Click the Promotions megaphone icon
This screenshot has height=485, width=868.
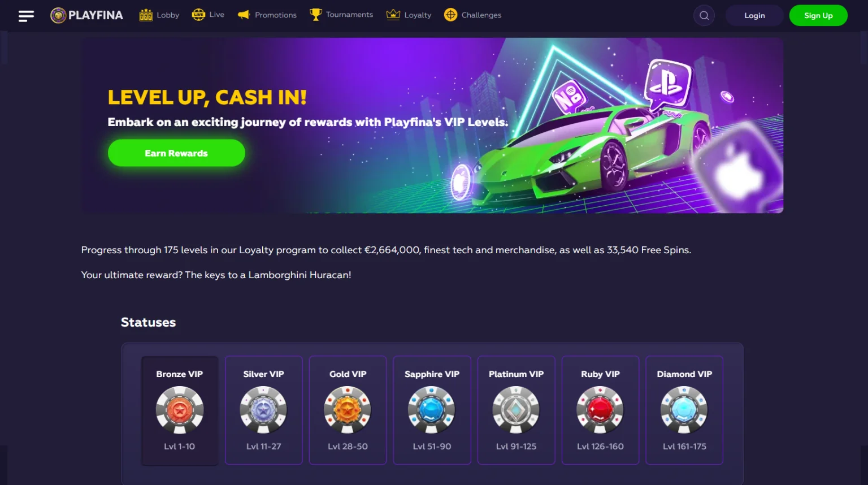[244, 15]
